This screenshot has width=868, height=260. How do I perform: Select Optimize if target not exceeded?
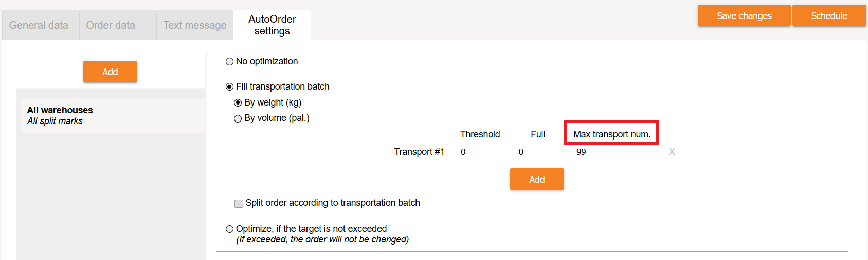pyautogui.click(x=230, y=229)
